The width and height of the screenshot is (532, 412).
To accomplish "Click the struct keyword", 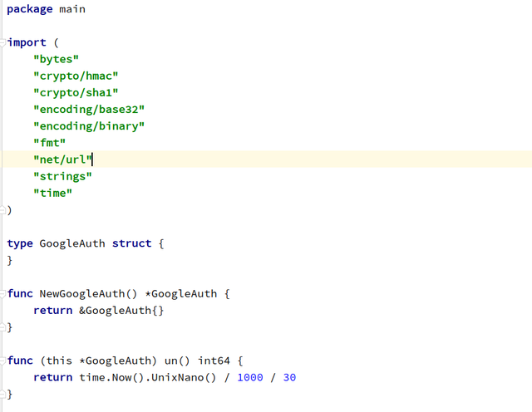I will coord(131,243).
